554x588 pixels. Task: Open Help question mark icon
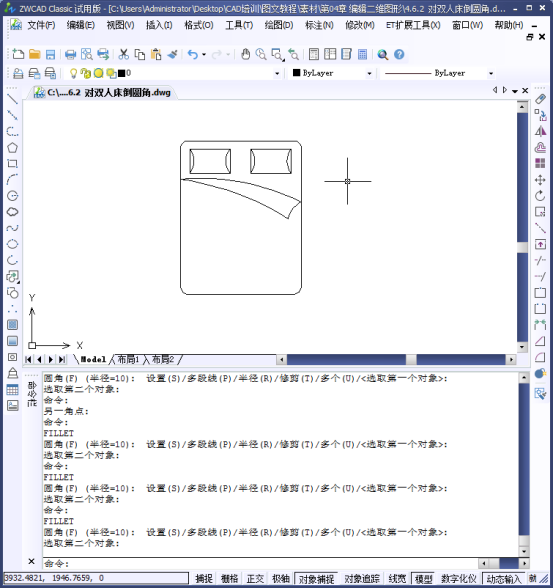point(399,54)
